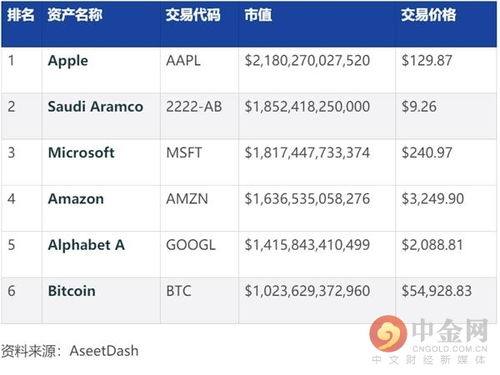Click the AseetDash source text
The width and height of the screenshot is (500, 375).
pyautogui.click(x=104, y=351)
